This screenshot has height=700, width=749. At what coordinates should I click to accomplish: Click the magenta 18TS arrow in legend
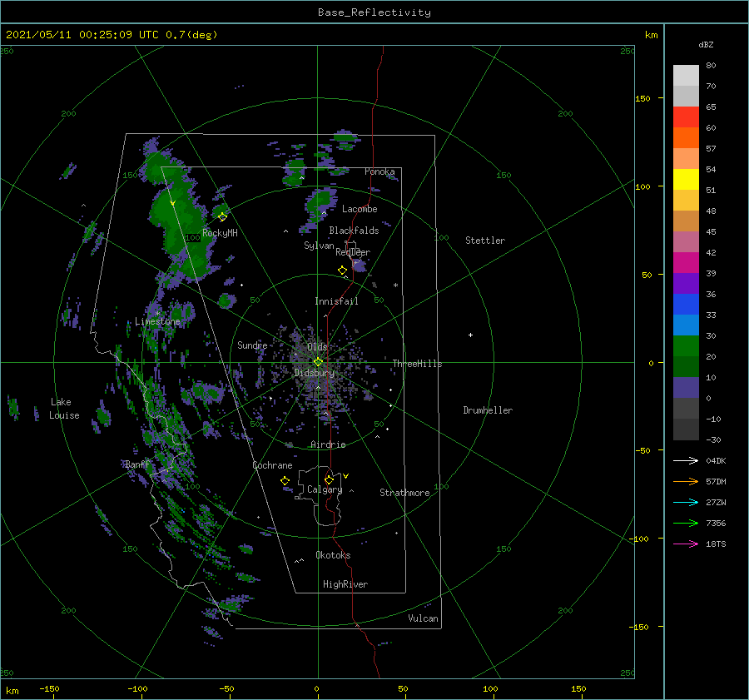pyautogui.click(x=686, y=544)
